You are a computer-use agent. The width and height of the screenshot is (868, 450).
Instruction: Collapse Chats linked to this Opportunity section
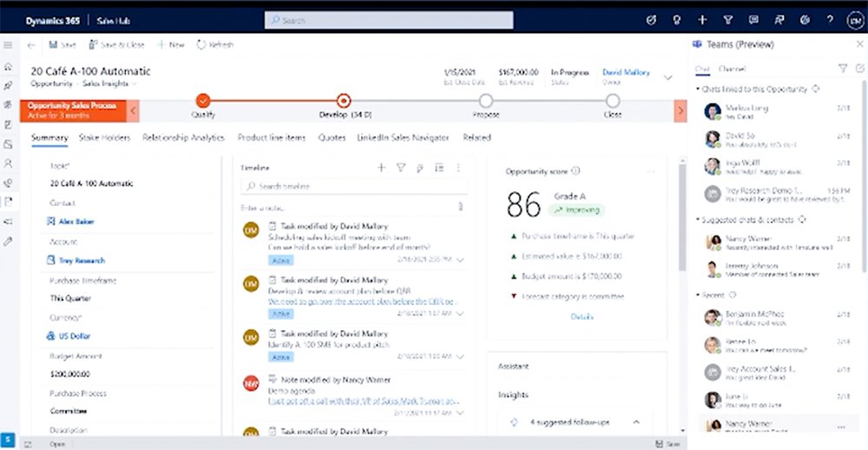(698, 89)
